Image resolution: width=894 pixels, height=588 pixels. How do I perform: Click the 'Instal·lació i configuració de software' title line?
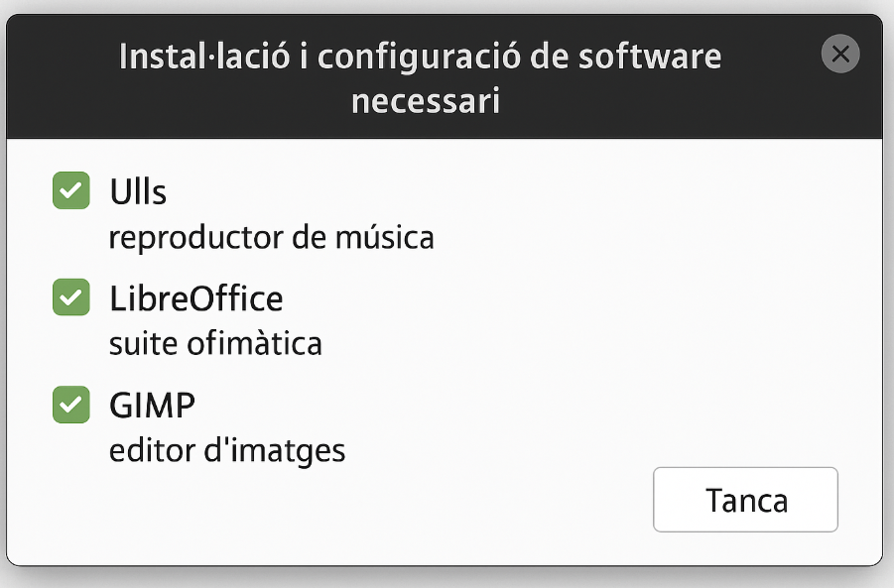click(x=420, y=57)
